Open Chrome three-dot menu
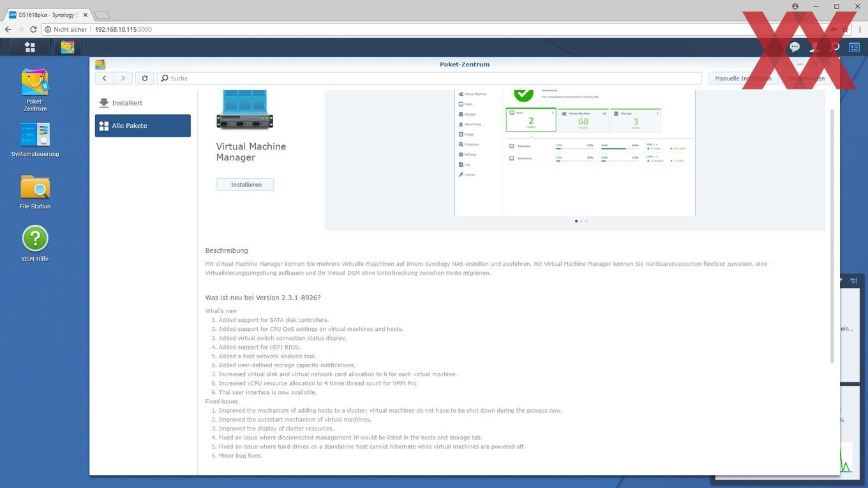This screenshot has height=488, width=868. [x=860, y=29]
